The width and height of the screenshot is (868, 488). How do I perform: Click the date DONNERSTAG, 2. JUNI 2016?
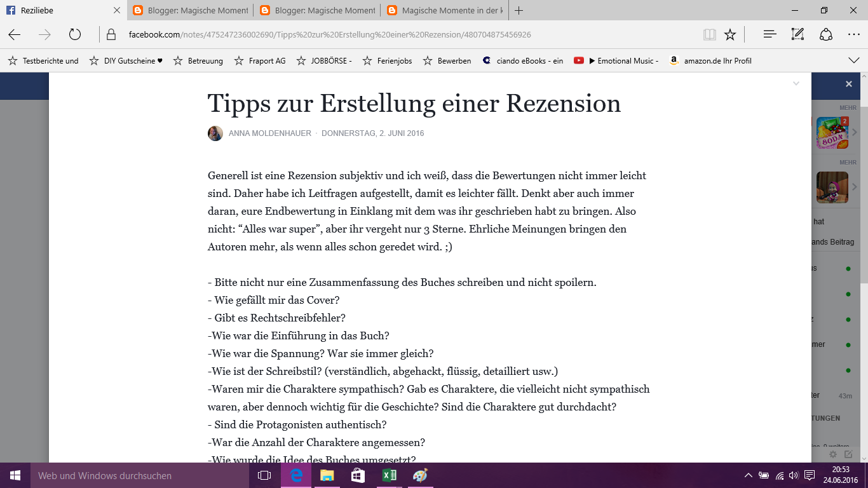tap(373, 133)
